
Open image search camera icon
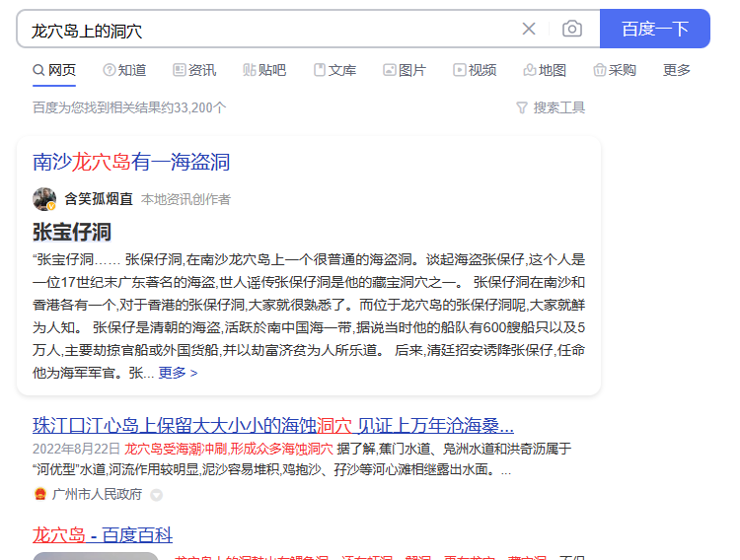click(x=572, y=29)
